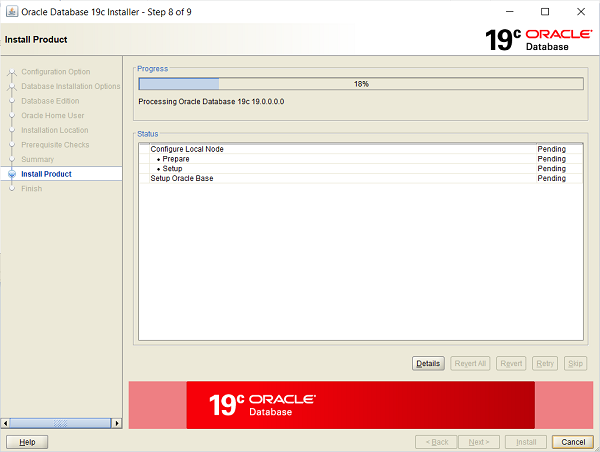
Task: Click the Retry button
Action: (545, 363)
